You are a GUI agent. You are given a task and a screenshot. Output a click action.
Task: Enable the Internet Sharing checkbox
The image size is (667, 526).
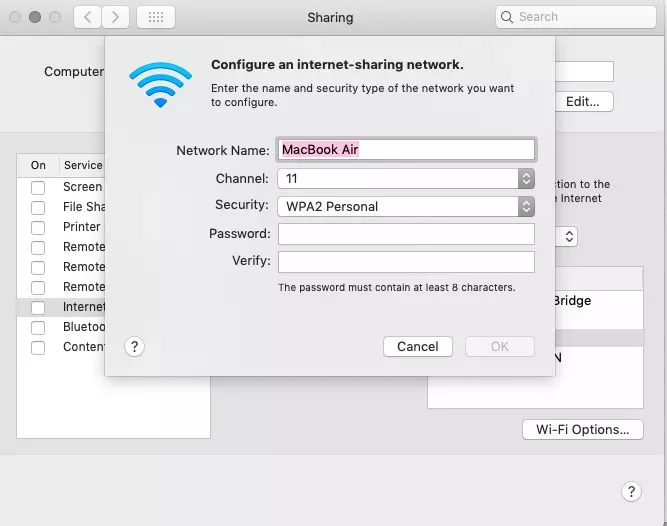click(38, 307)
